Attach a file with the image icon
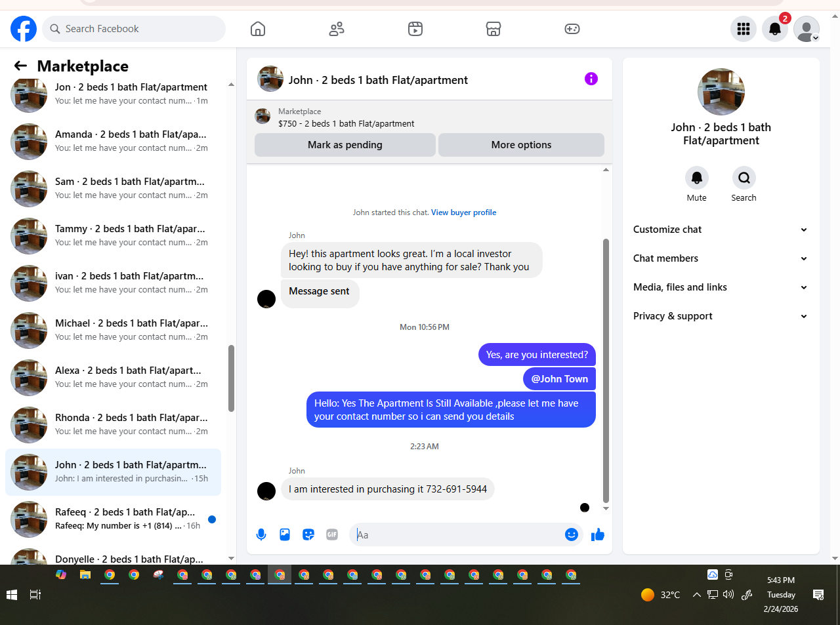The width and height of the screenshot is (840, 625). pos(285,534)
